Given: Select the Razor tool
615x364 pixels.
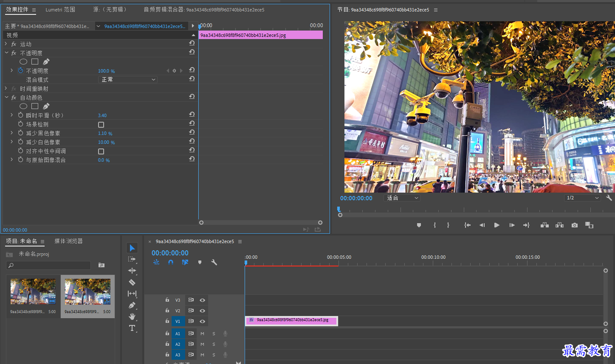Looking at the screenshot, I should click(132, 282).
